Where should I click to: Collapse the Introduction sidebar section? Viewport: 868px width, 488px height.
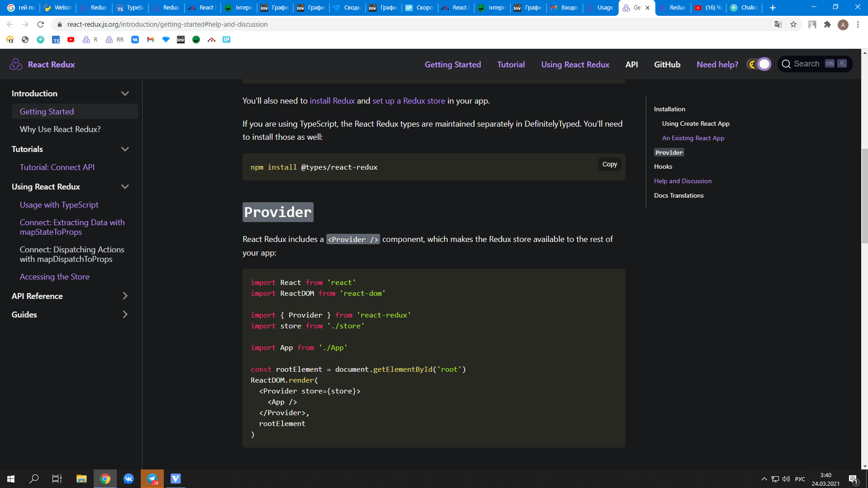(x=125, y=94)
